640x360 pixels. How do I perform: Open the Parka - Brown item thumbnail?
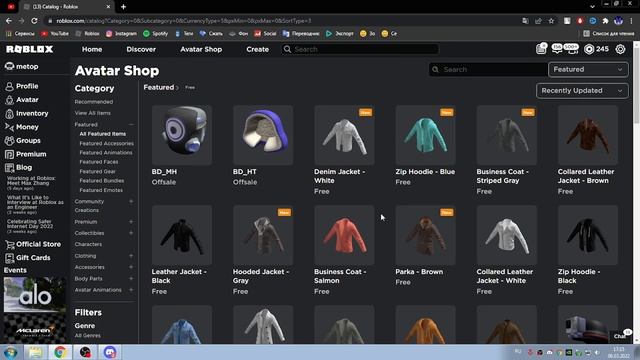coord(425,235)
